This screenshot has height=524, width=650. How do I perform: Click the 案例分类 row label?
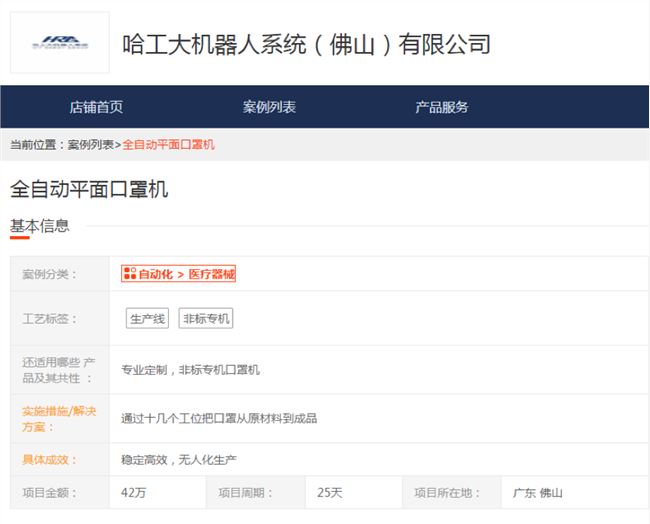[x=49, y=274]
